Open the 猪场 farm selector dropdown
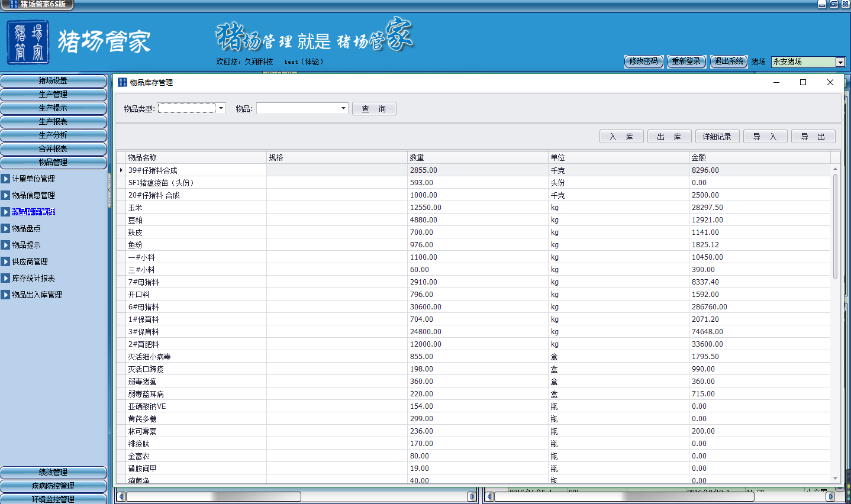Image resolution: width=851 pixels, height=504 pixels. [840, 62]
